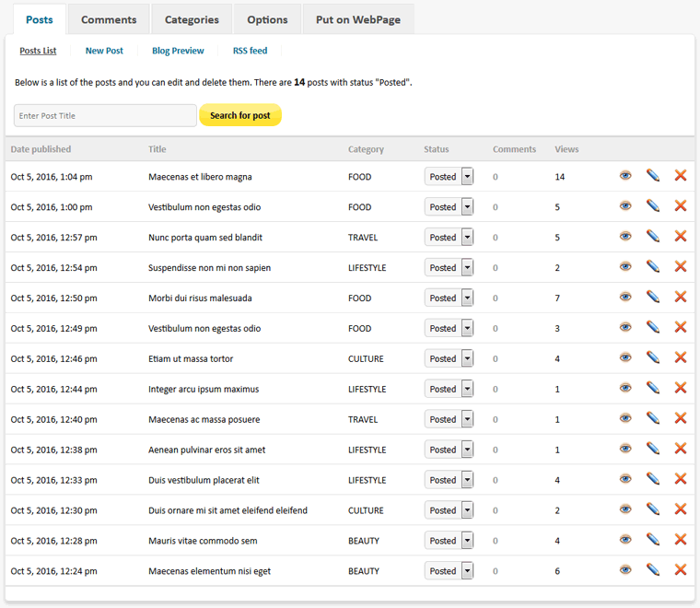Switch to the Posts tab
Screen dimensions: 700x608
[40, 19]
